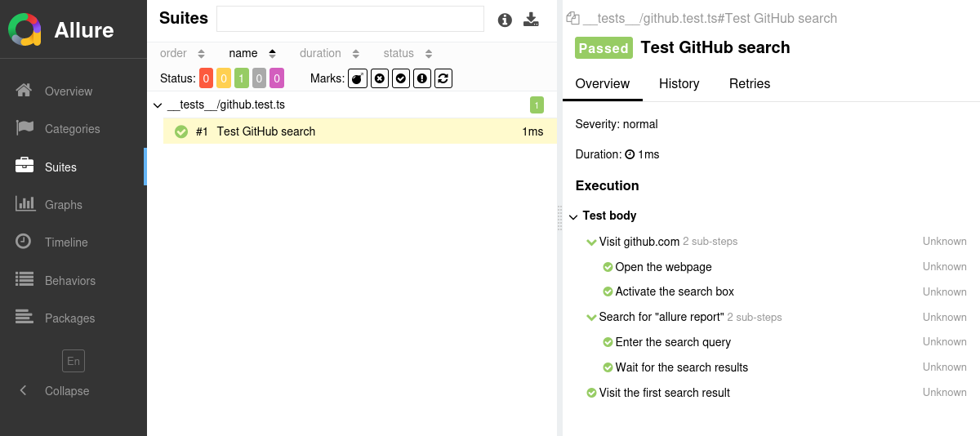Click the info icon beside the search box

505,20
